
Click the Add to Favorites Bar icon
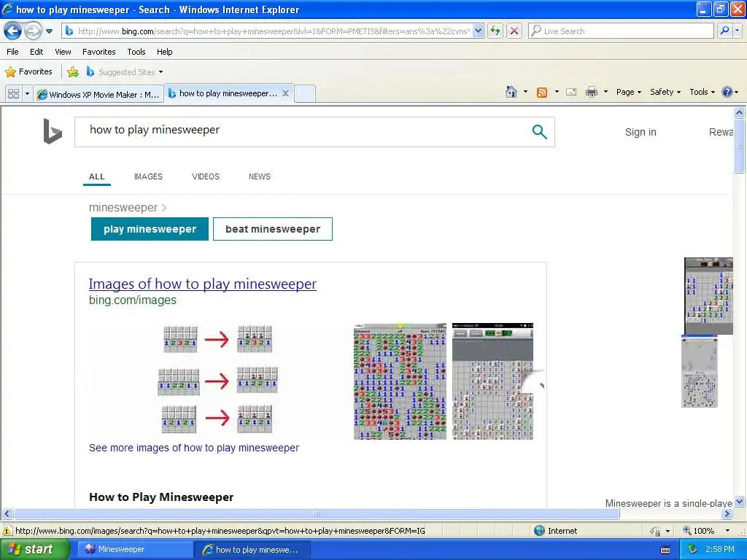click(x=73, y=72)
